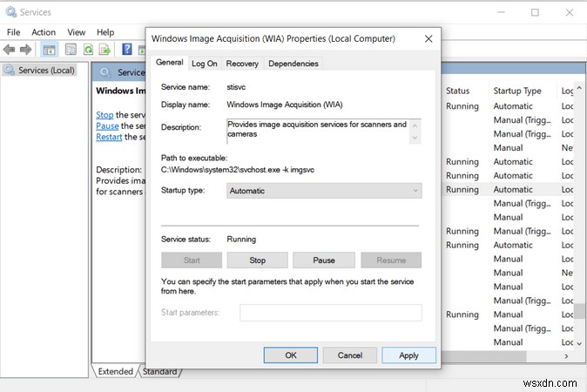Click the Pause button in the dialog
The image size is (587, 392).
pos(324,260)
